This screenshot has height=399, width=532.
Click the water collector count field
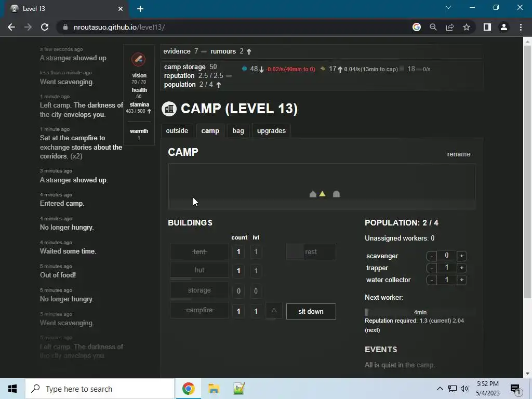(446, 280)
